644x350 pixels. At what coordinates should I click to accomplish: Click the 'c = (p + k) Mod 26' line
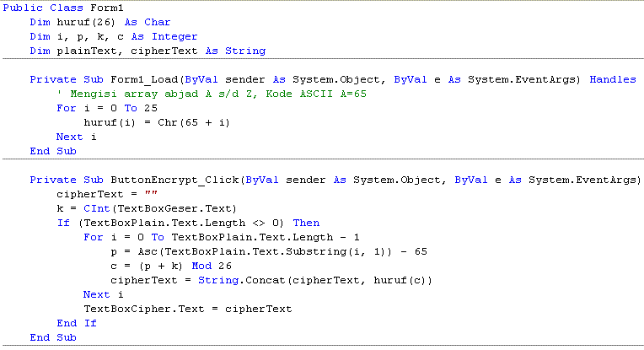(174, 266)
